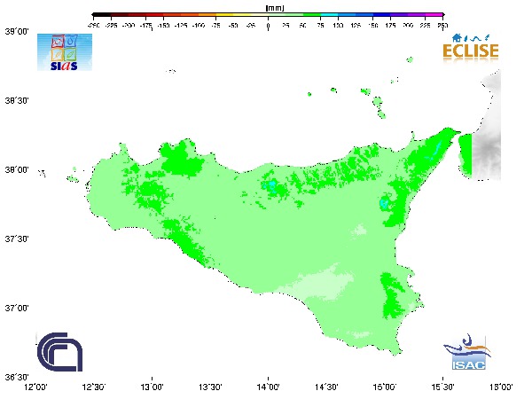Screen dimensions: 532x399
Task: Click the longitude label 12°30'
Action: click(94, 387)
